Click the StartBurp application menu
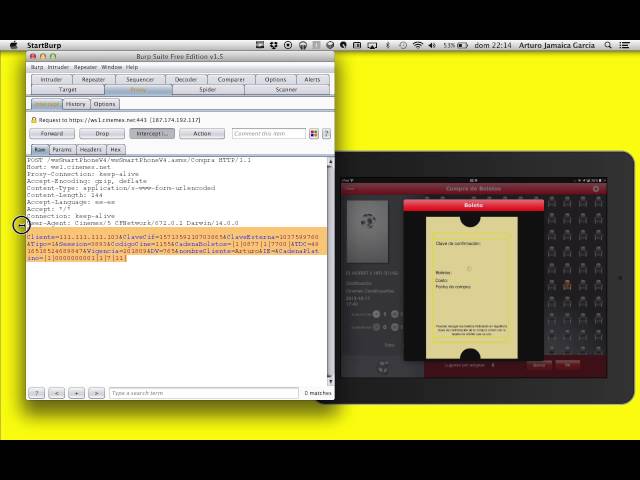The image size is (640, 480). click(x=44, y=45)
